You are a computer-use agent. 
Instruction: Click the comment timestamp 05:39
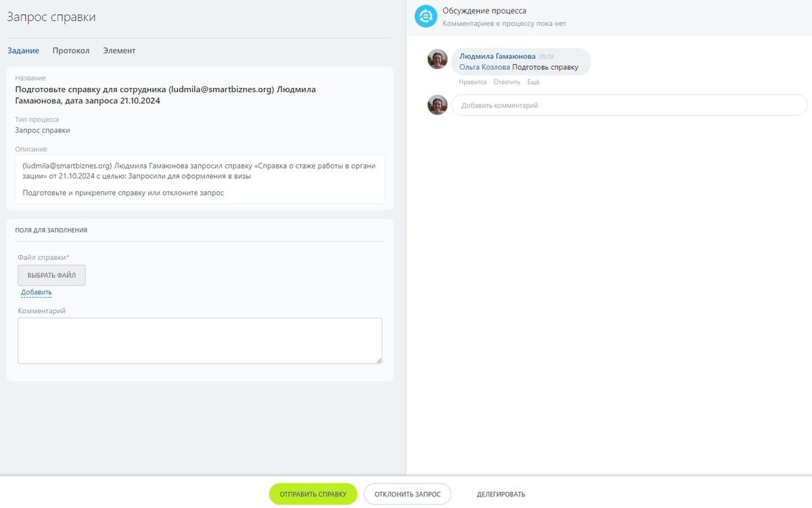point(546,57)
